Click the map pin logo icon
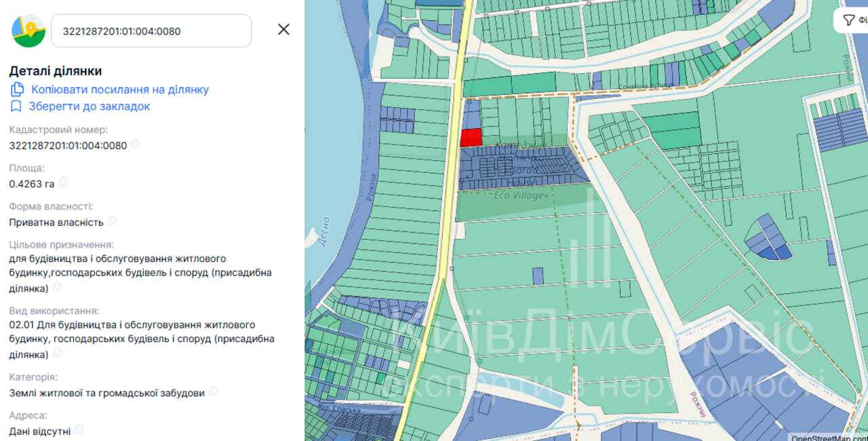Image resolution: width=868 pixels, height=441 pixels. (x=28, y=31)
